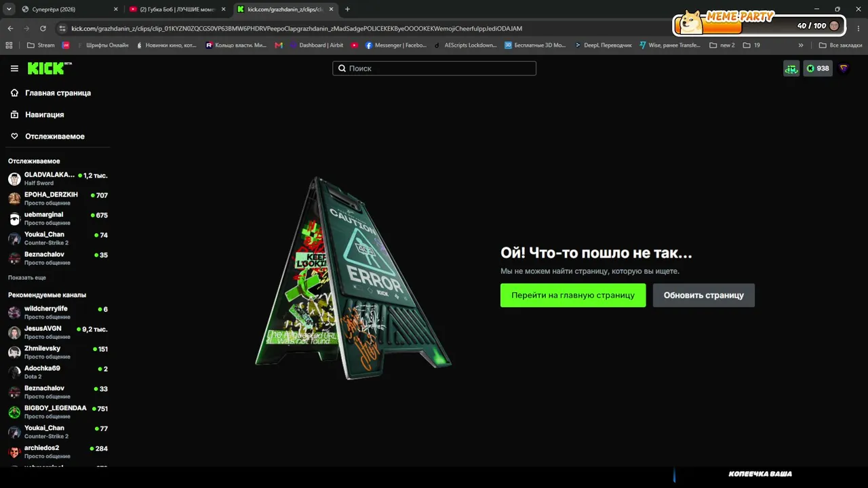Open the Все закладки folder
The width and height of the screenshot is (868, 488).
(x=840, y=45)
